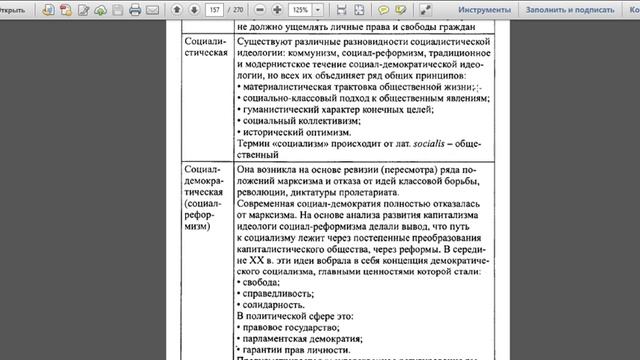This screenshot has height=360, width=640.
Task: Open the Заполнить и подписать panel
Action: coord(570,10)
